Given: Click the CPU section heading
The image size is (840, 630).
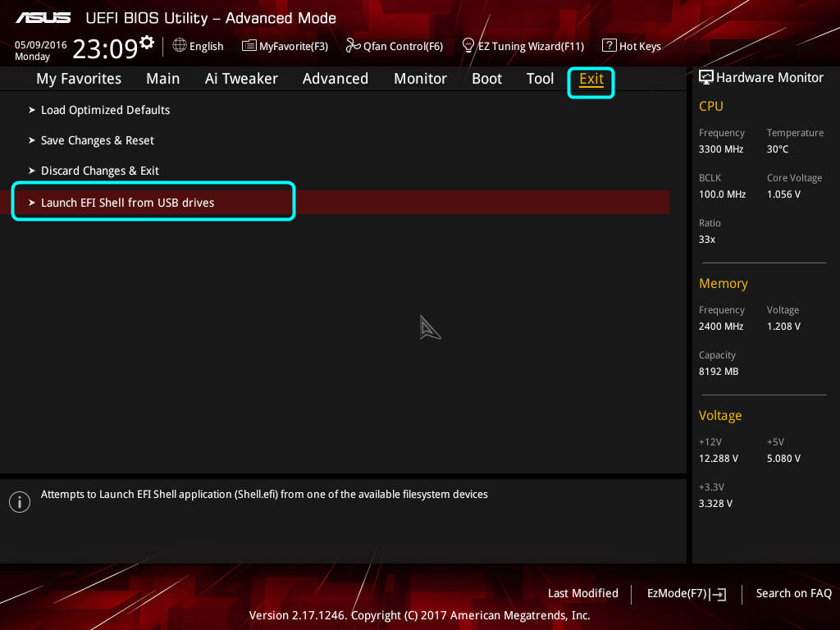Looking at the screenshot, I should [x=711, y=106].
